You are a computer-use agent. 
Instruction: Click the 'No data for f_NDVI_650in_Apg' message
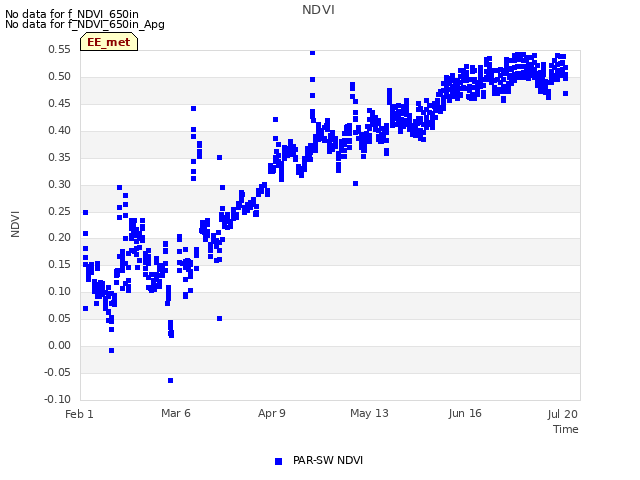click(x=85, y=24)
